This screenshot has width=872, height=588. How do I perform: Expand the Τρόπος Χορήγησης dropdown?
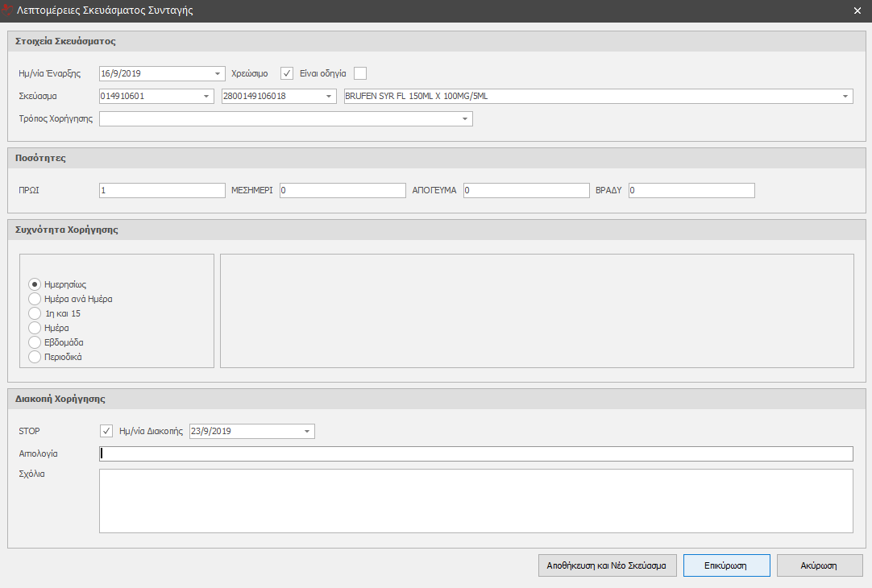click(465, 119)
